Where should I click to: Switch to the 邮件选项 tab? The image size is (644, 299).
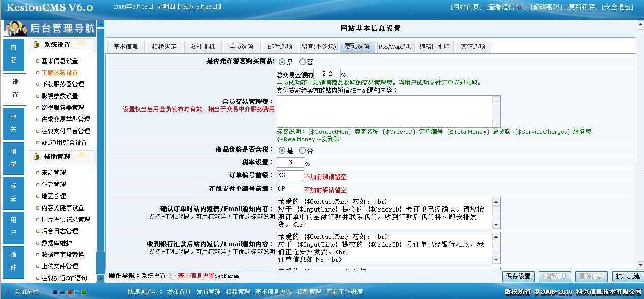280,46
